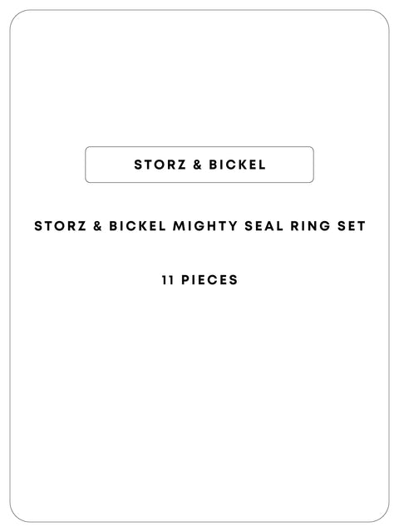Click the empty left area of the brand box
The height and width of the screenshot is (532, 399).
[x=109, y=165]
